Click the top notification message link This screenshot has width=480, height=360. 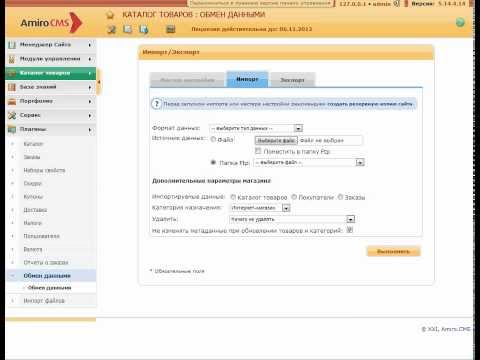260,4
